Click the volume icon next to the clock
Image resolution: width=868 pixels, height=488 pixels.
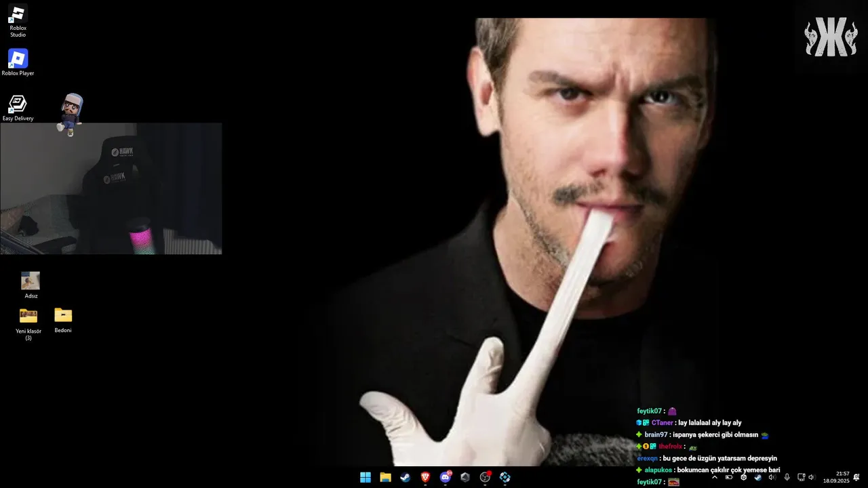click(811, 477)
